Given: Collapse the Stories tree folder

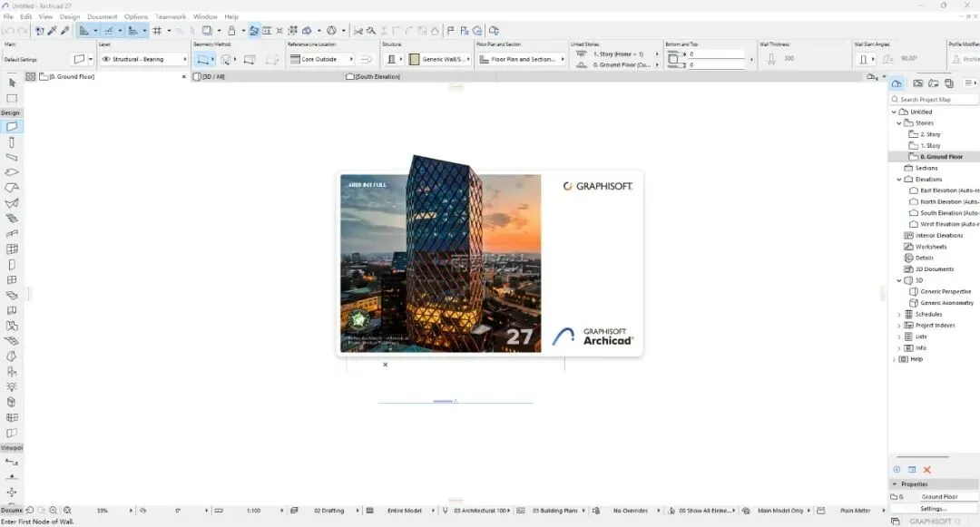Looking at the screenshot, I should click(898, 123).
